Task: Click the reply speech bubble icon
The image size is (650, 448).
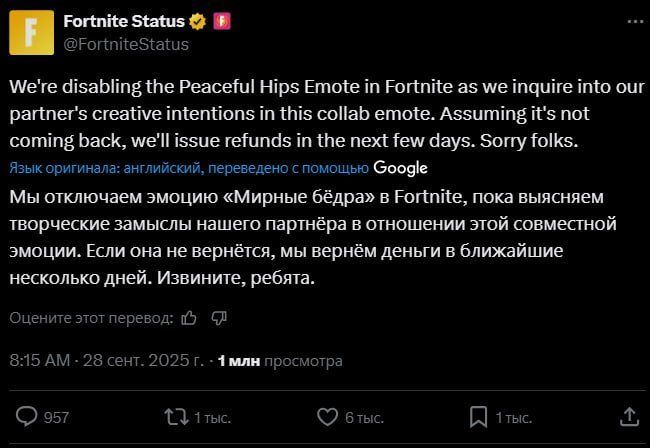Action: point(28,416)
